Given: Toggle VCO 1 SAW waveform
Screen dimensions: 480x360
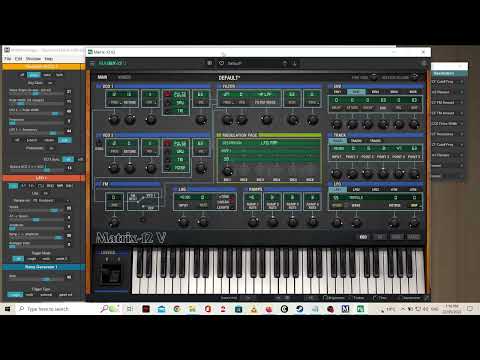Looking at the screenshot, I should pyautogui.click(x=176, y=103).
